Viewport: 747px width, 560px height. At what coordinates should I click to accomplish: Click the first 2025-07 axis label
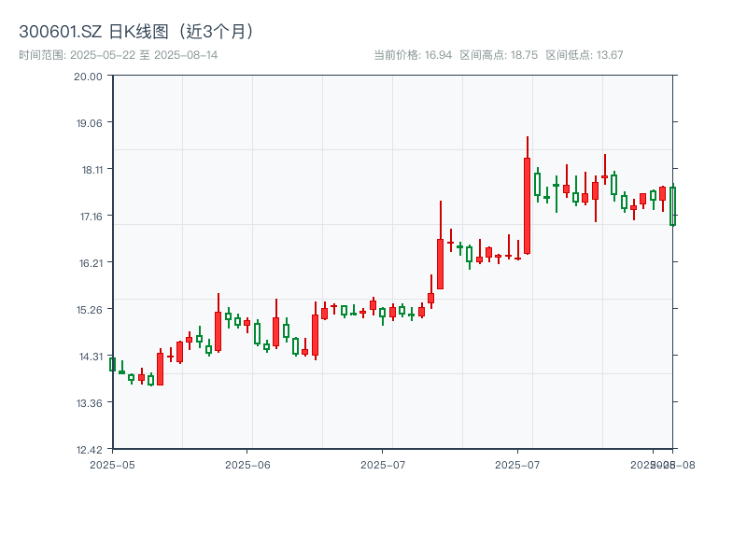[383, 463]
